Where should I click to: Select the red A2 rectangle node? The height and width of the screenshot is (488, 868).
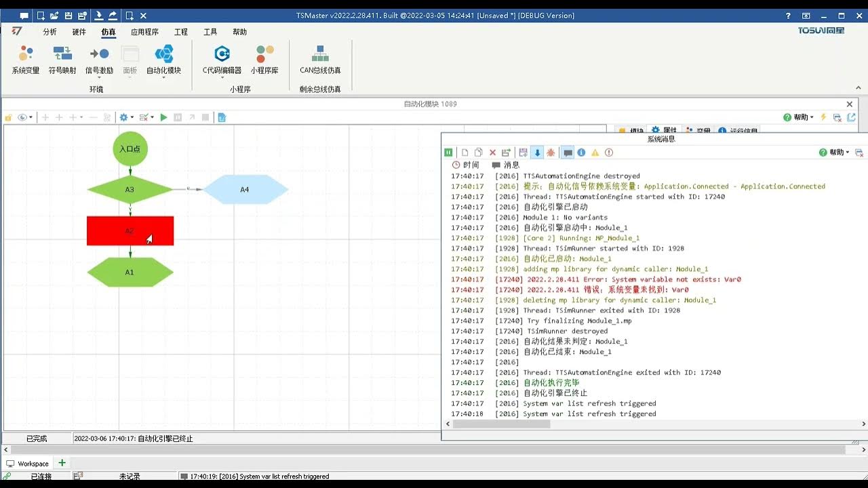(x=130, y=231)
